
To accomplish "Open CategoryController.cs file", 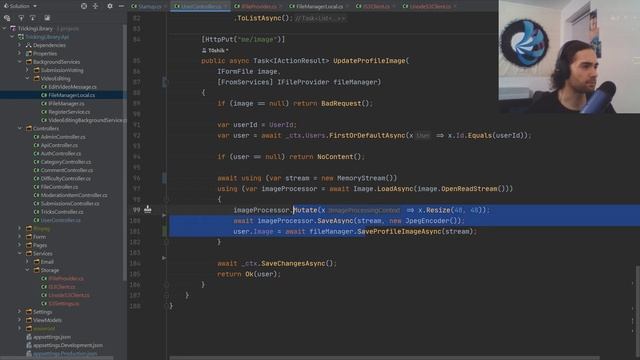I will (66, 162).
